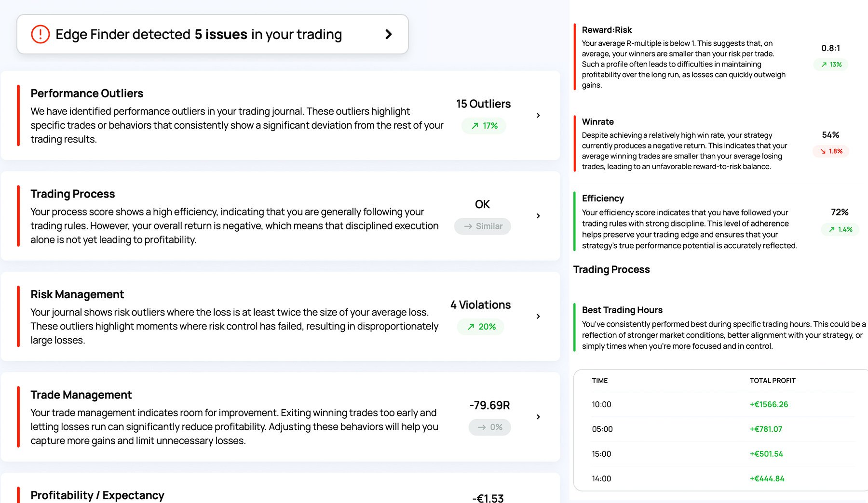Expand the Performance Outliers card chevron
868x503 pixels.
click(538, 116)
